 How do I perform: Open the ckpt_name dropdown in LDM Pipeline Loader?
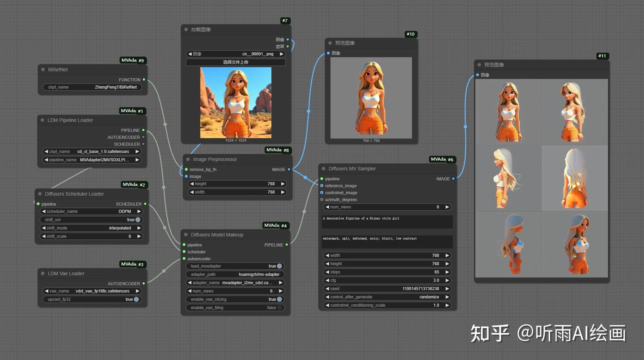(91, 151)
